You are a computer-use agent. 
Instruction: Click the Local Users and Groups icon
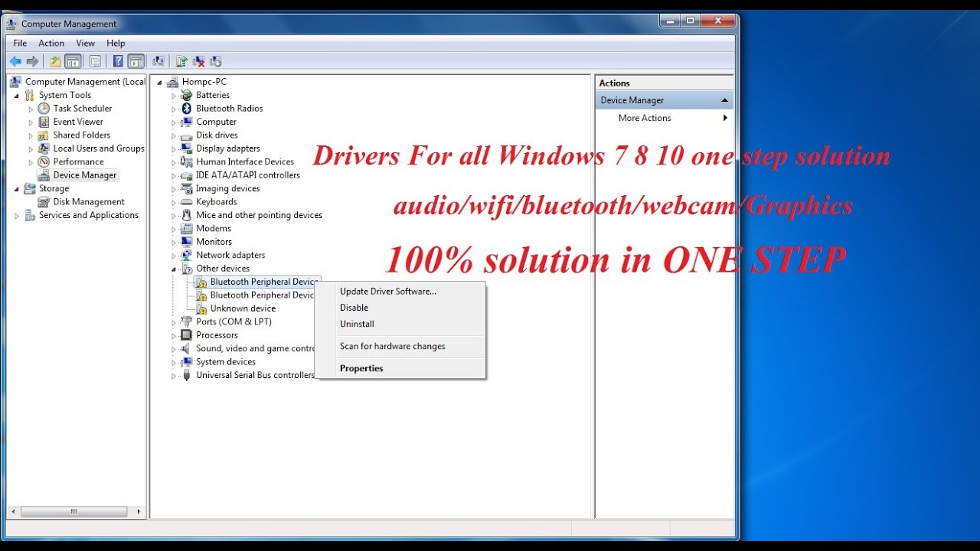(x=44, y=148)
